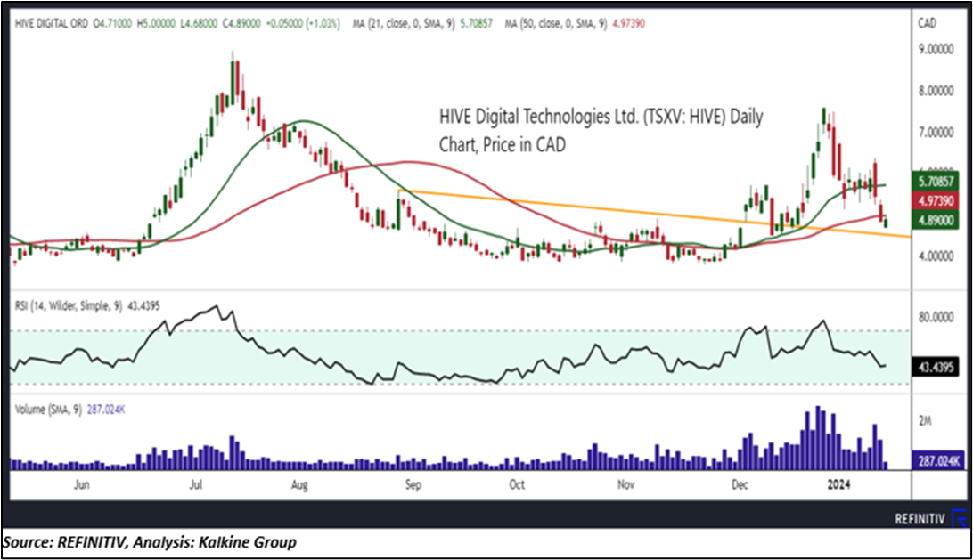Image resolution: width=973 pixels, height=560 pixels.
Task: Click the CAD currency label
Action: 927,23
